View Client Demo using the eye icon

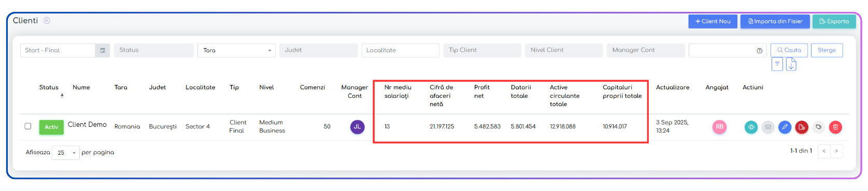(751, 127)
